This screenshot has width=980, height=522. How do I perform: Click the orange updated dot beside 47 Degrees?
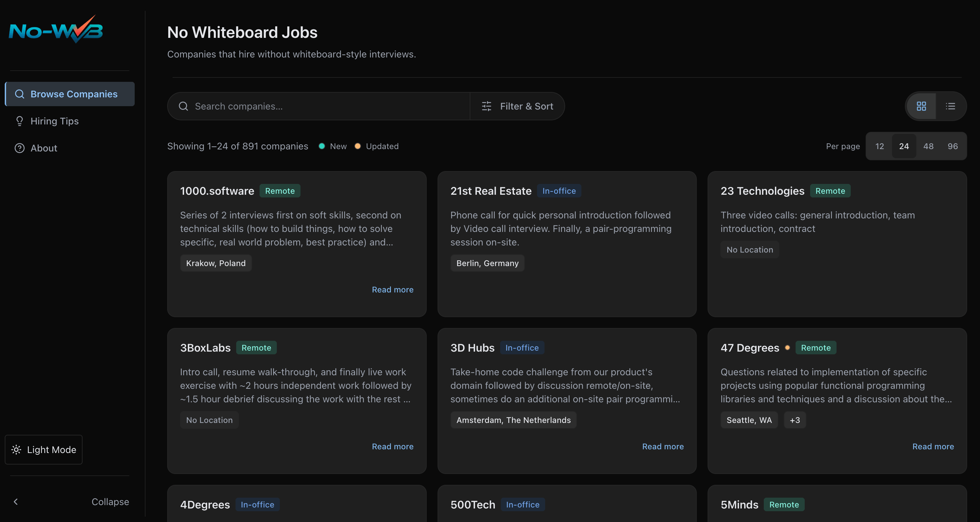coord(787,347)
